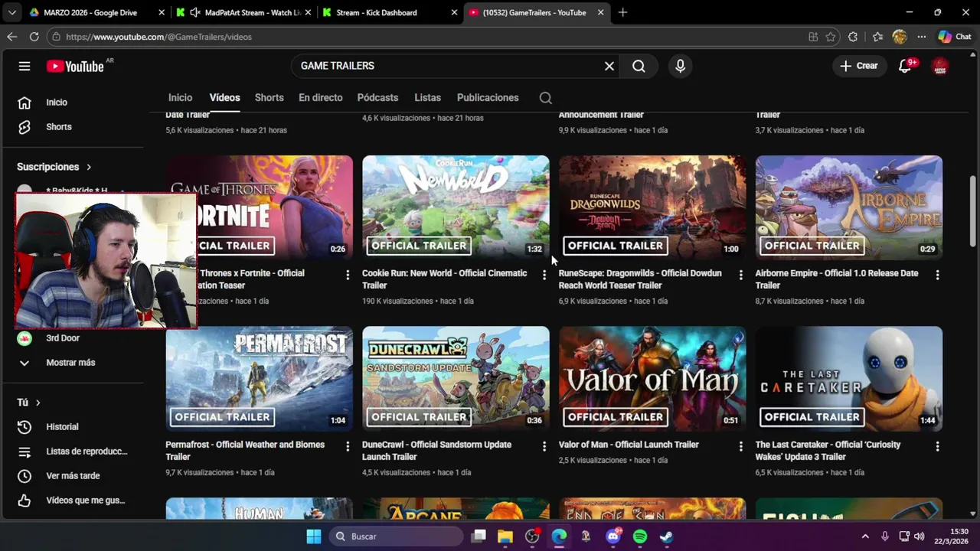Image resolution: width=980 pixels, height=551 pixels.
Task: Open account avatar menu in YouTube
Action: (939, 66)
